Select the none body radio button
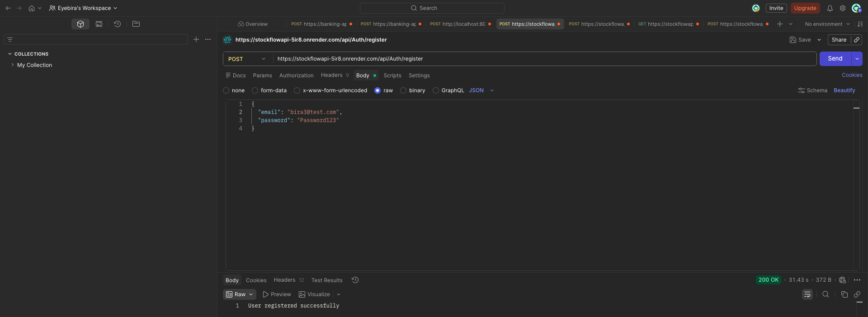This screenshot has width=868, height=317. 226,90
